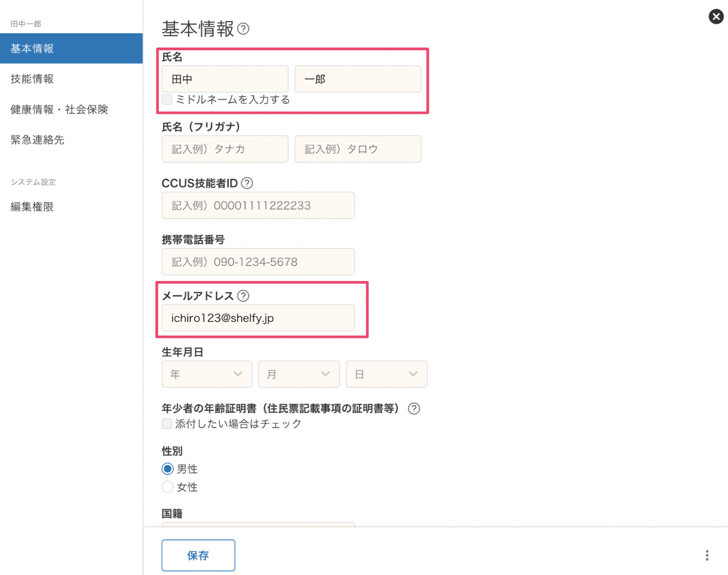
Task: Enable ミドルネームを入力する checkbox
Action: point(167,99)
